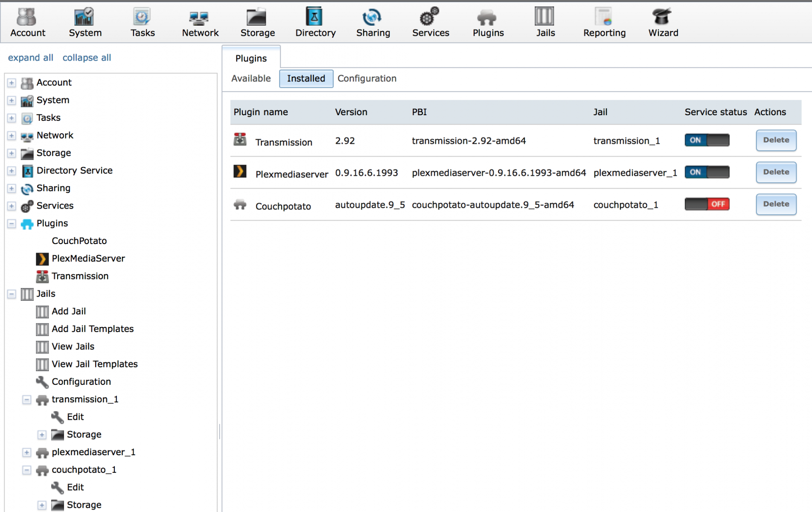Open Plugins from the top toolbar
Image resolution: width=812 pixels, height=512 pixels.
[x=488, y=23]
